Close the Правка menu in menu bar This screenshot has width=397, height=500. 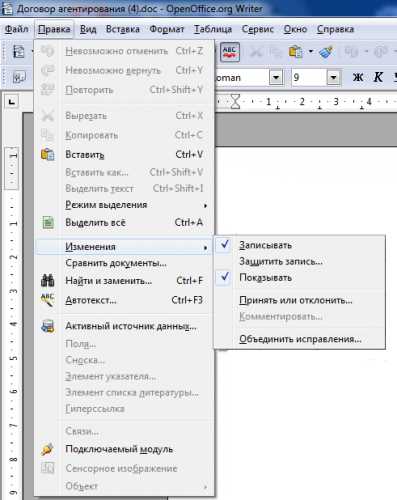(54, 29)
